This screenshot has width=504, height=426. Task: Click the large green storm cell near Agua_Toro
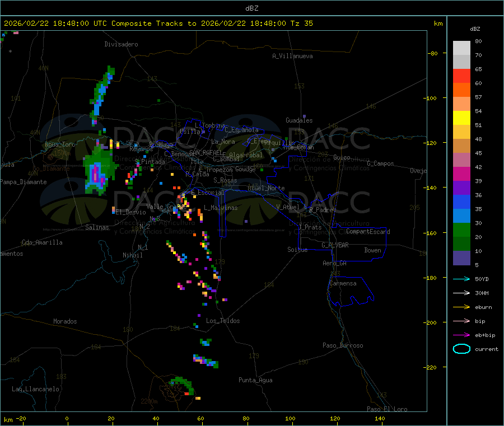[99, 171]
